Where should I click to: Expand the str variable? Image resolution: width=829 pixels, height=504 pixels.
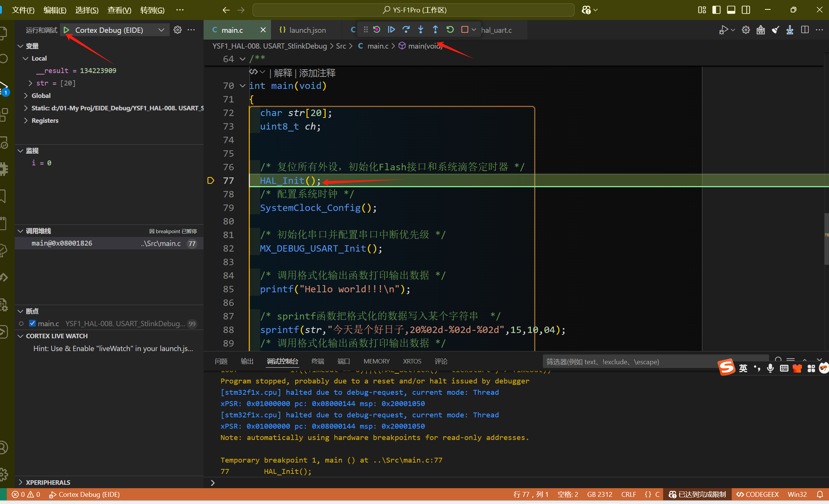(x=30, y=83)
